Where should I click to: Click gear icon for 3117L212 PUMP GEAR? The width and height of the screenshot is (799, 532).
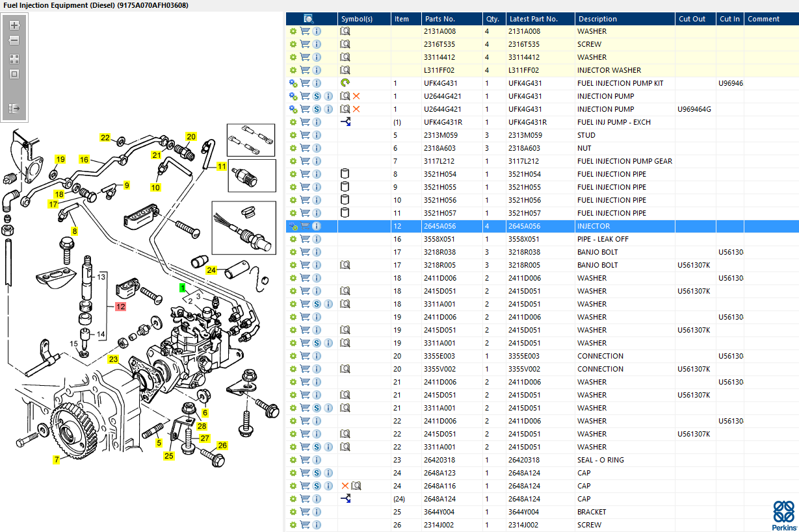[293, 161]
